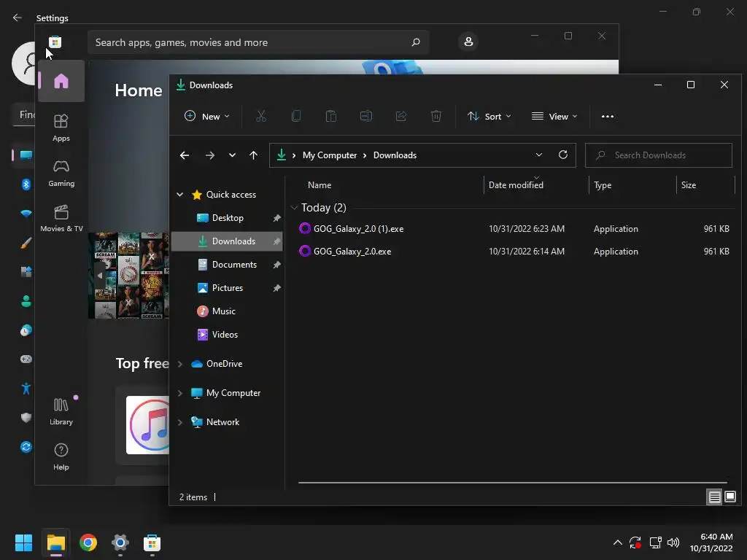
Task: Select Videos in Quick access
Action: (227, 334)
